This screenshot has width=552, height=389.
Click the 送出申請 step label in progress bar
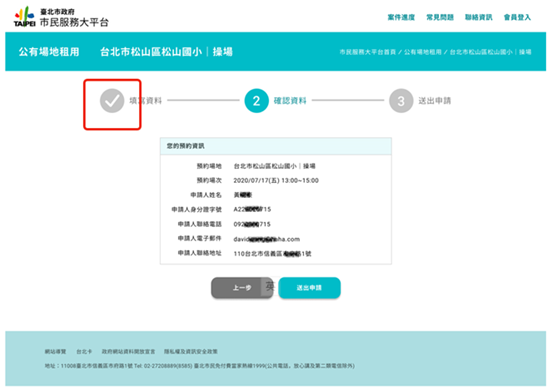click(434, 101)
